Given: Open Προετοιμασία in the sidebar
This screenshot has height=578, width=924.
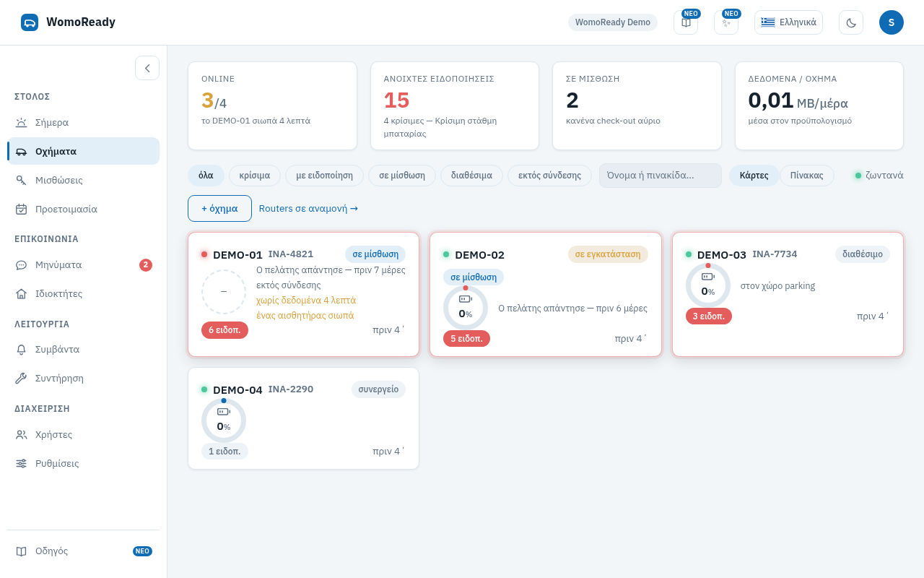Looking at the screenshot, I should tap(83, 209).
